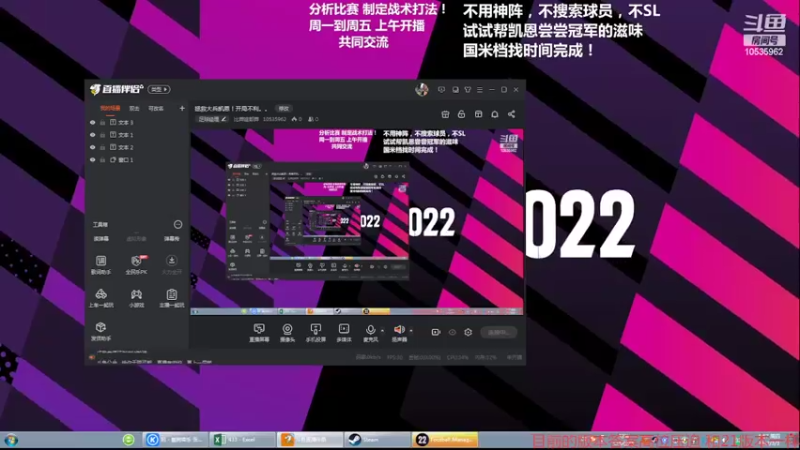Click the mode pill button beside the logo
Viewport: 800px width, 450px height.
pos(159,89)
